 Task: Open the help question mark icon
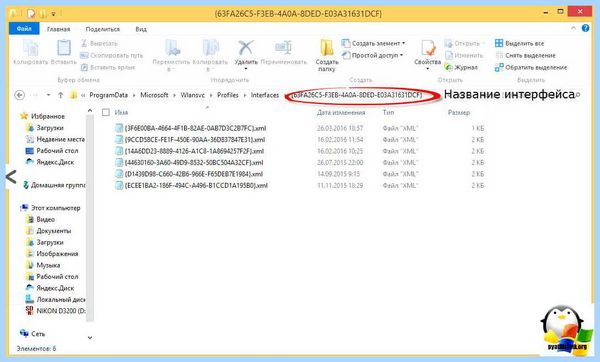click(x=585, y=28)
